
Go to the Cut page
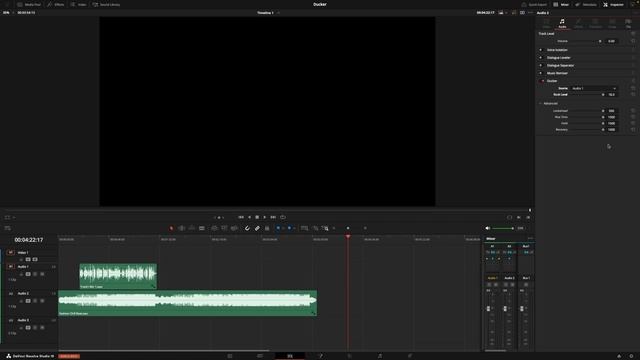pos(260,356)
